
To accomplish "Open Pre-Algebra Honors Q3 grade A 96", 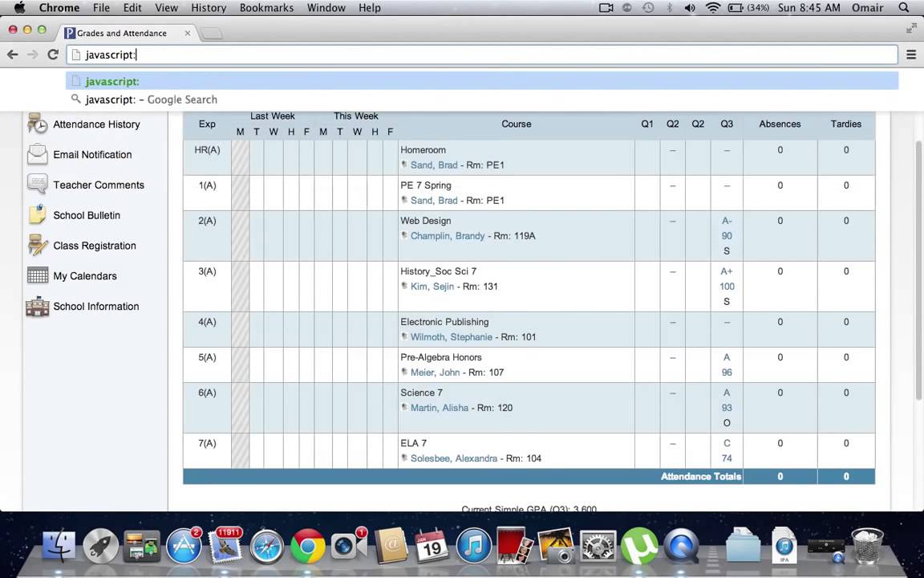I will (727, 365).
